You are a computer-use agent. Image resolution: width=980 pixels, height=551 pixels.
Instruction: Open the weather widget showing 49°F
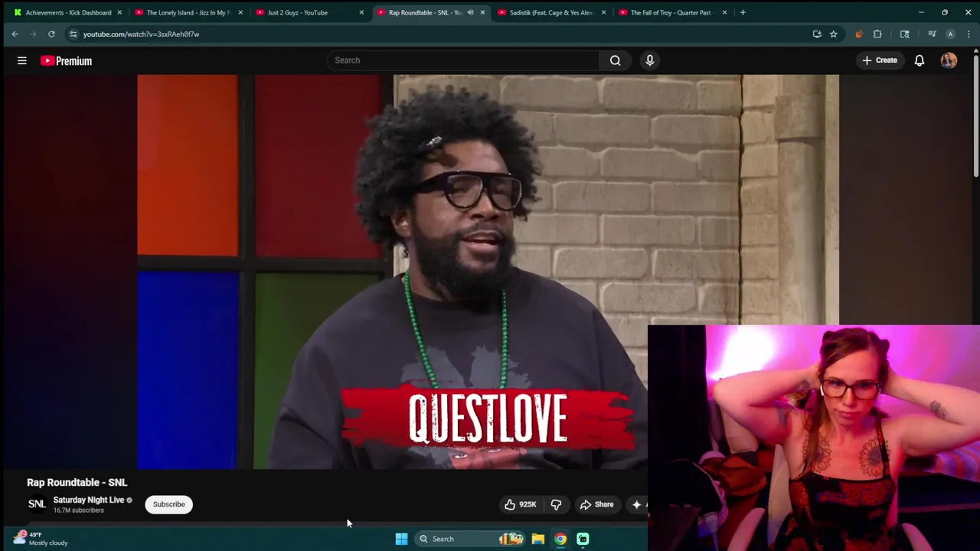pos(42,539)
